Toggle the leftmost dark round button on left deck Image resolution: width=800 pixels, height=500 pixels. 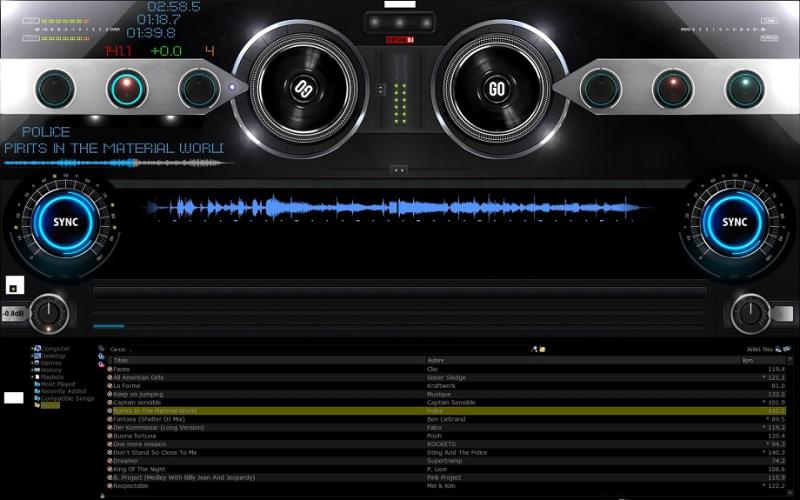pyautogui.click(x=55, y=89)
